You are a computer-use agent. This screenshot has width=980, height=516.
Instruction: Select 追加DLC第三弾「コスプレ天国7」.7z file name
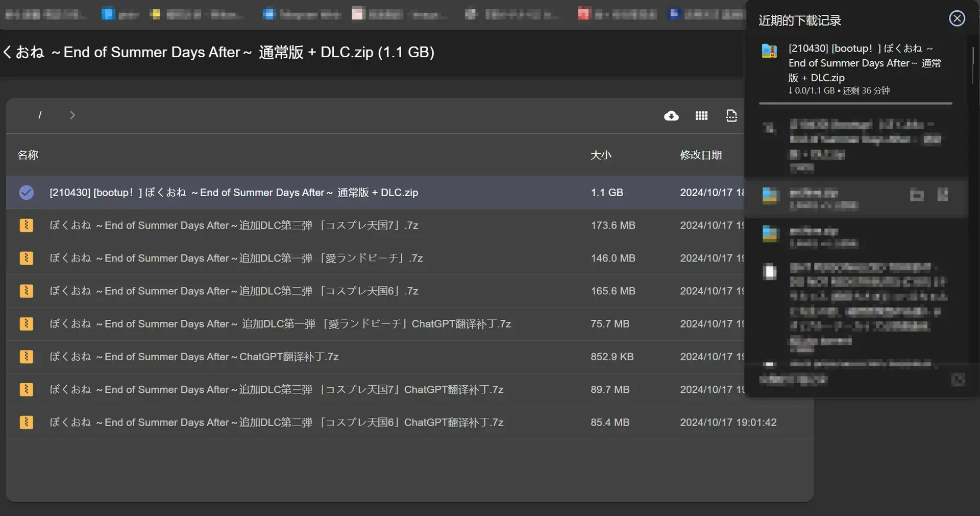(x=234, y=225)
